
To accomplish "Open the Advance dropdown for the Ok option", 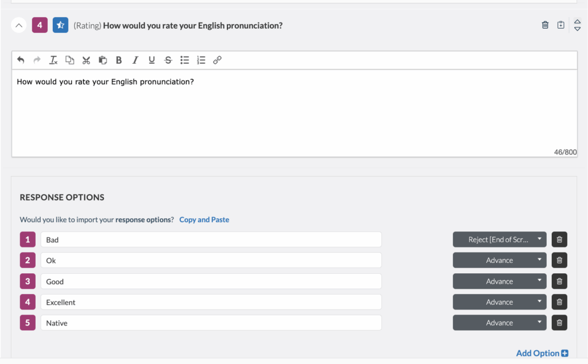I will 499,260.
